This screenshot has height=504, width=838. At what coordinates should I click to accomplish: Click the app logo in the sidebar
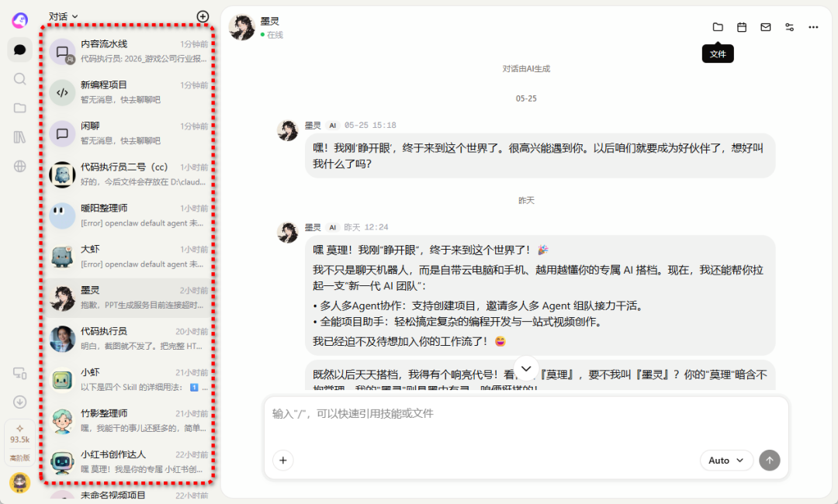point(19,20)
